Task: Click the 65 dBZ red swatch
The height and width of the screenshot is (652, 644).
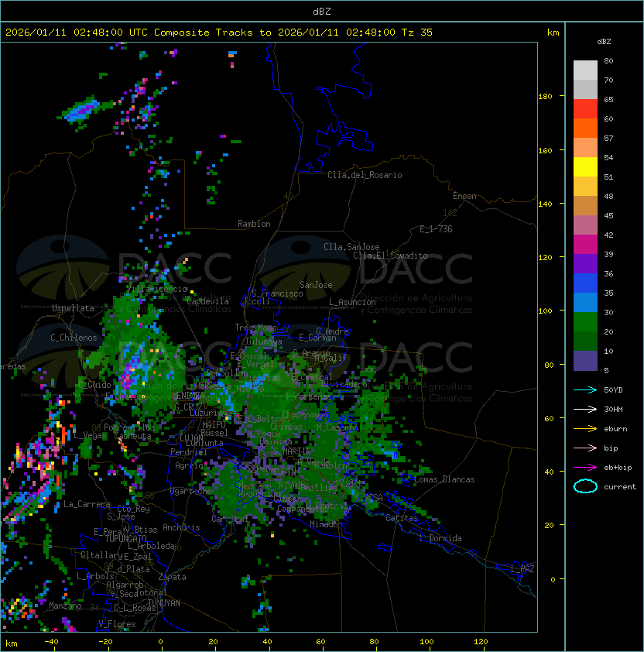Action: 585,108
